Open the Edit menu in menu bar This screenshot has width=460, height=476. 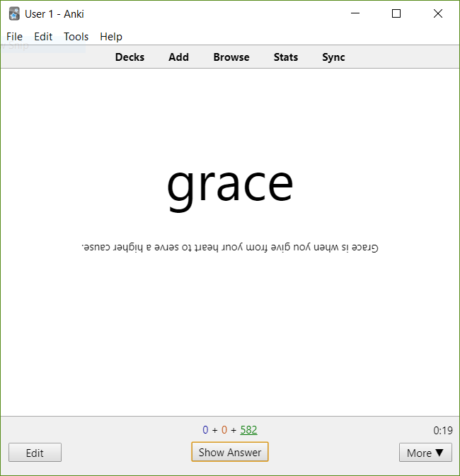coord(43,37)
